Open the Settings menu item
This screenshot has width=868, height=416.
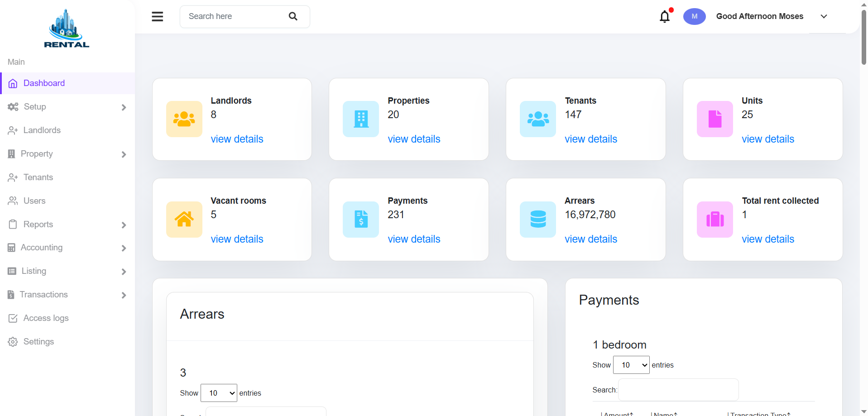pos(67,342)
